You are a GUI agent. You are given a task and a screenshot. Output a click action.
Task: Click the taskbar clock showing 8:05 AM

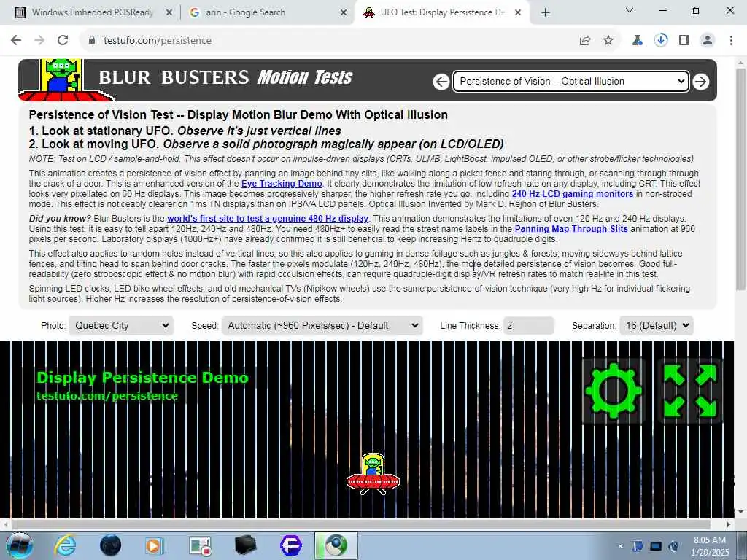tap(711, 546)
